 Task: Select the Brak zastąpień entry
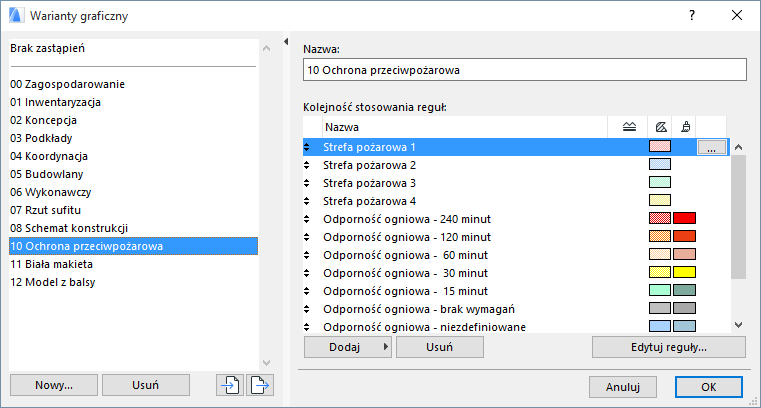45,48
